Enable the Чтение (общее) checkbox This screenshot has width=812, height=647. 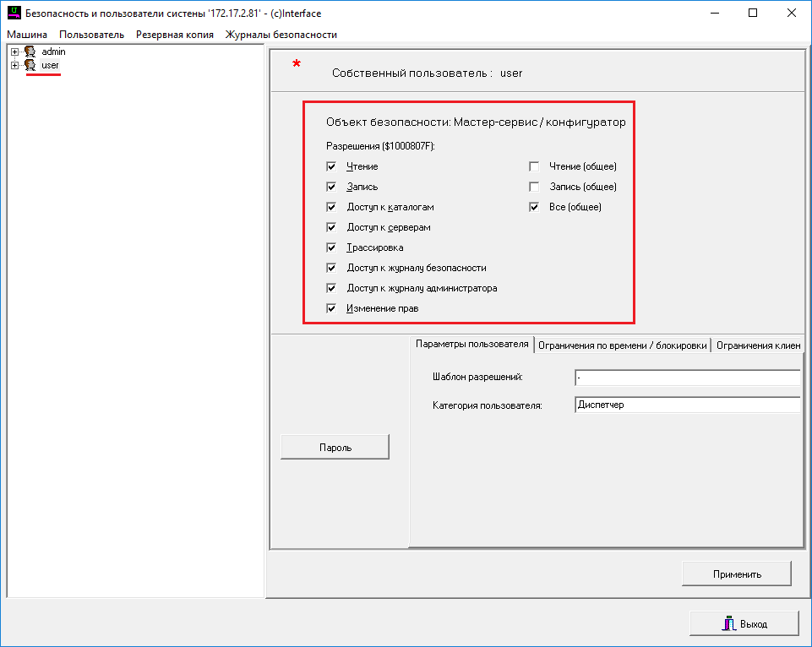point(534,167)
